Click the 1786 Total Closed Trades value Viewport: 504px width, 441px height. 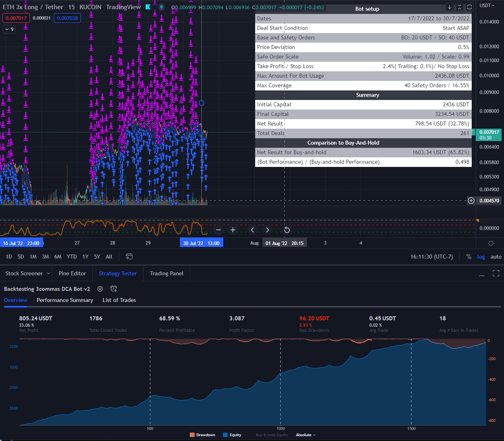pyautogui.click(x=96, y=318)
